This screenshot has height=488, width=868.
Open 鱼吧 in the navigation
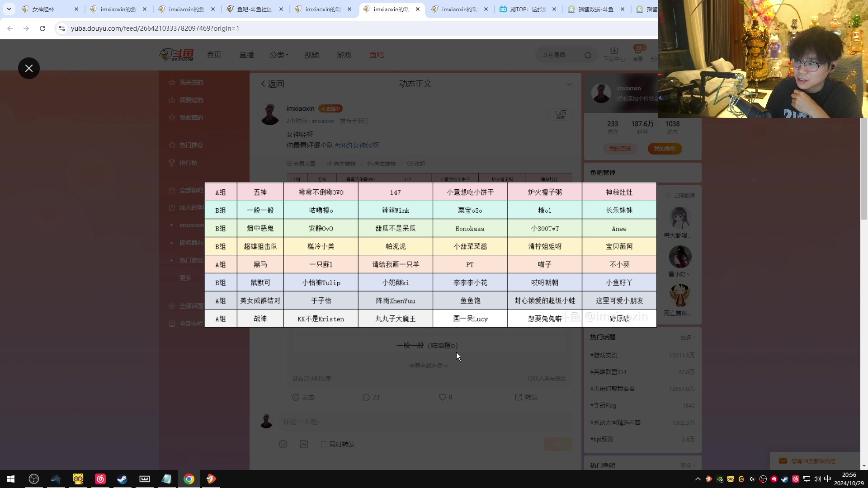coord(377,55)
